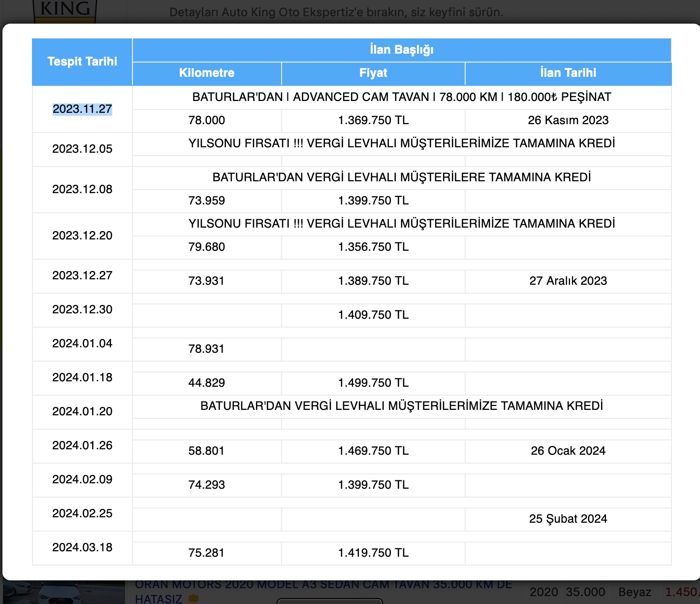Click the 44.829 kilometre cell
700x604 pixels.
[x=207, y=383]
